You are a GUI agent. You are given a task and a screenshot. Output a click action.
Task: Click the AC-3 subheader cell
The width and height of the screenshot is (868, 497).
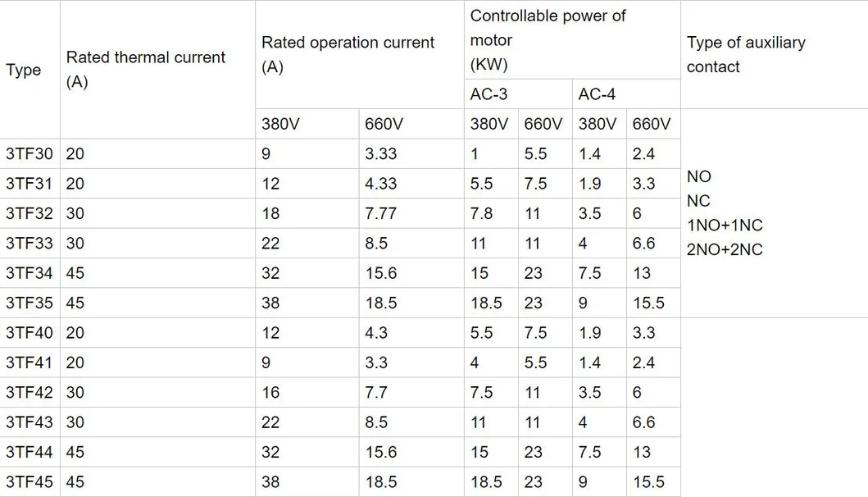click(x=489, y=94)
